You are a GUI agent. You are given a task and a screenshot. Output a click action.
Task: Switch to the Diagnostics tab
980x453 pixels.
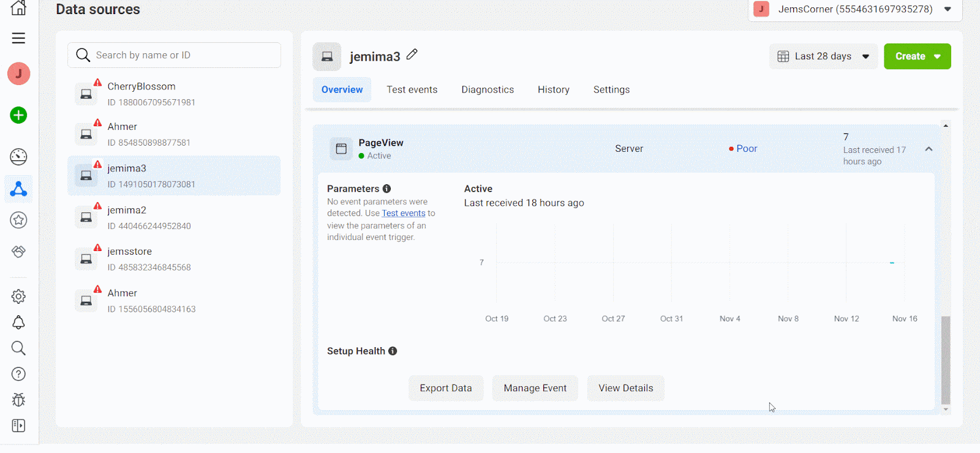[x=488, y=89]
